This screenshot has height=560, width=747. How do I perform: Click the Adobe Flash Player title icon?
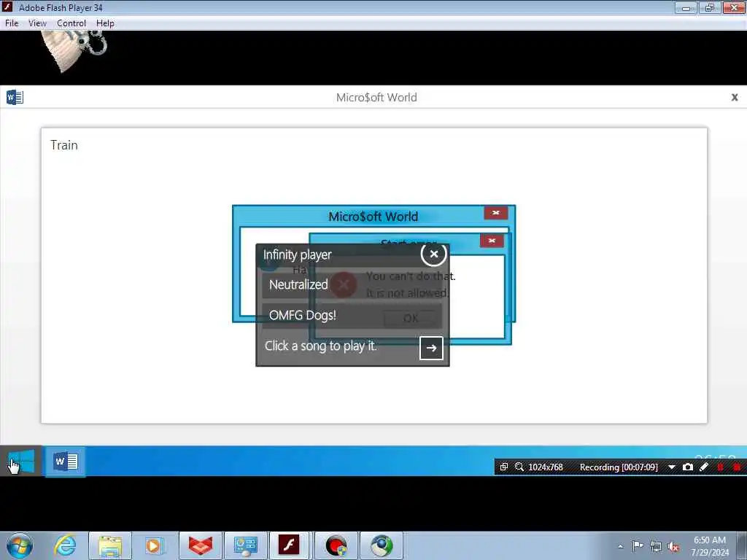coord(7,7)
